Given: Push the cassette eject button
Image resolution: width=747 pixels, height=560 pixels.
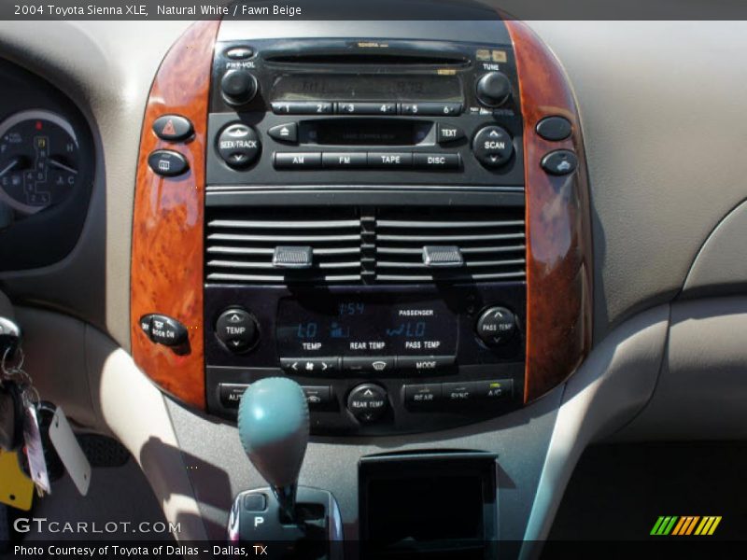Looking at the screenshot, I should pos(283,132).
